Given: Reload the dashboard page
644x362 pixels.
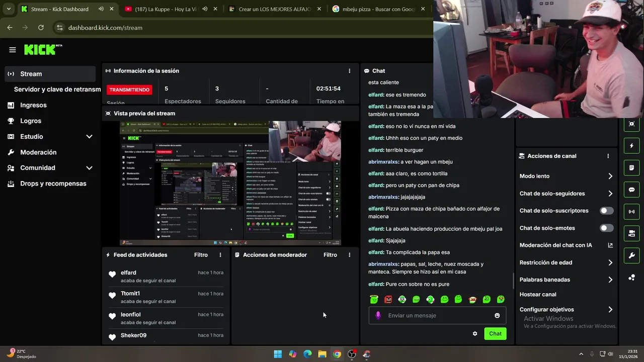Looking at the screenshot, I should tap(41, 28).
